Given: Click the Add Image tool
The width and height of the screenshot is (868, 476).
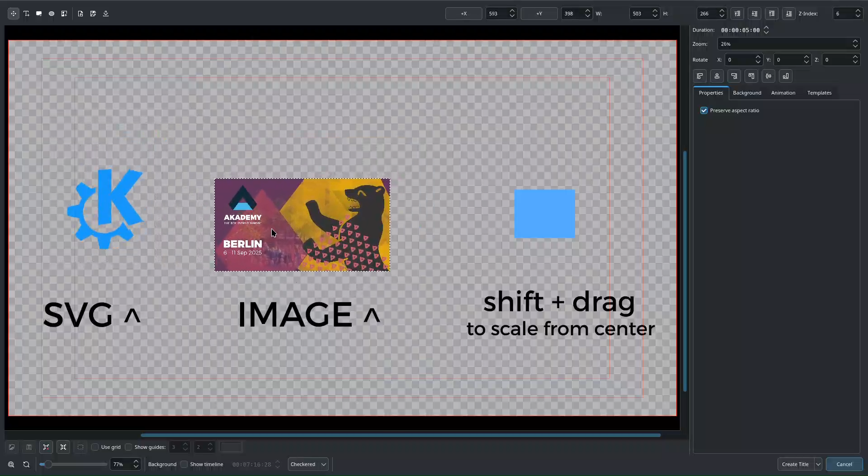Looking at the screenshot, I should coord(64,14).
